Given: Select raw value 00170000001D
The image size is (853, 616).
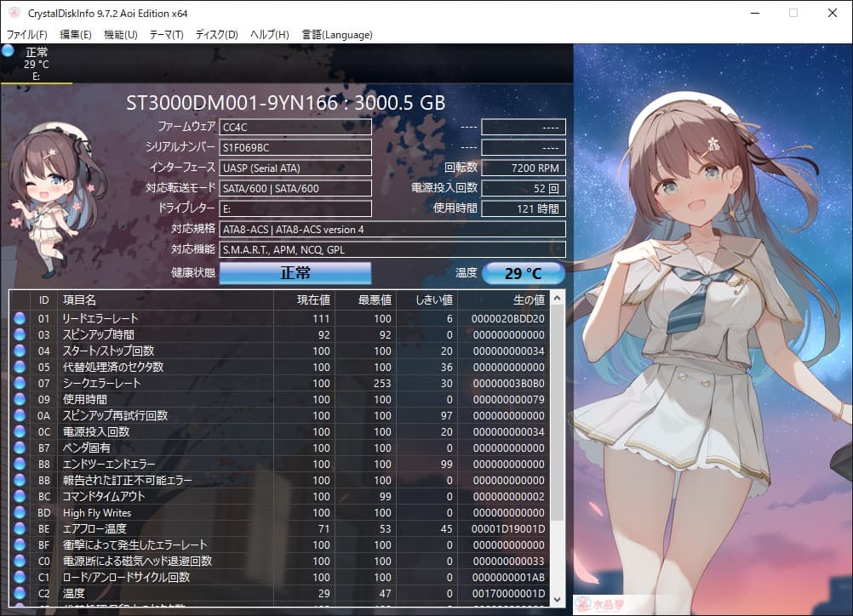Looking at the screenshot, I should [508, 594].
